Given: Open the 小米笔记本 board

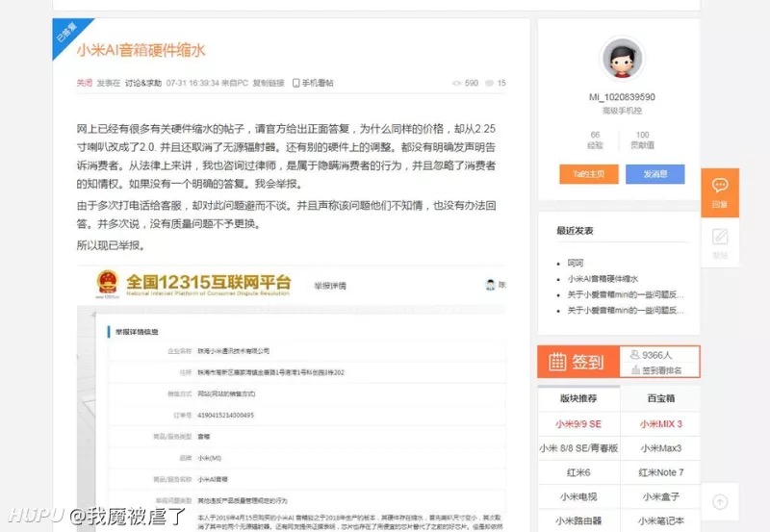Looking at the screenshot, I should (x=660, y=520).
